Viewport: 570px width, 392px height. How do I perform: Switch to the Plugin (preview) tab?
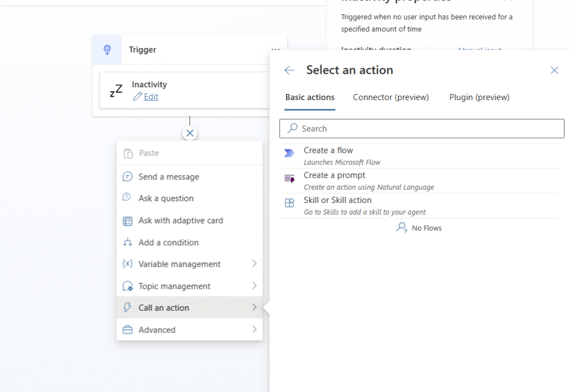click(479, 97)
